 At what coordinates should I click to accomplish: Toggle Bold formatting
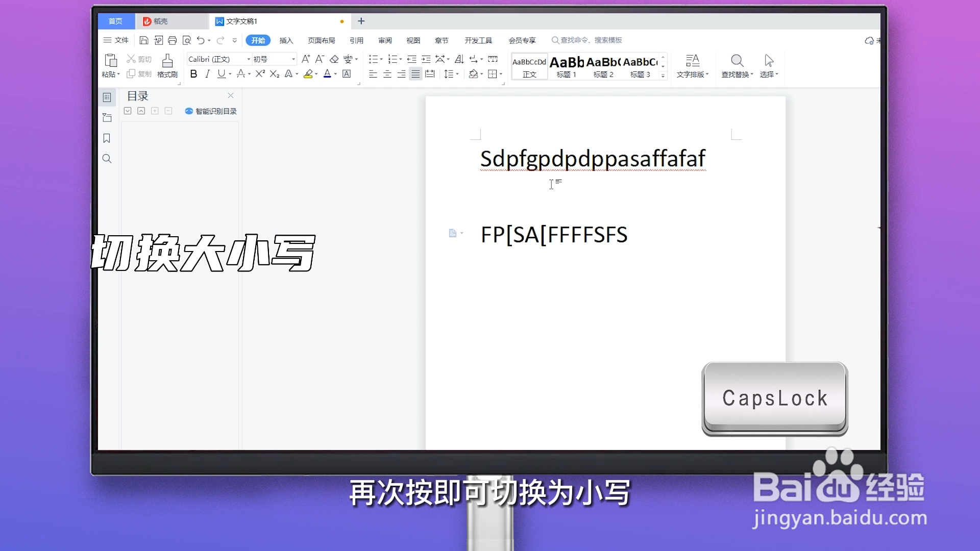click(x=193, y=74)
